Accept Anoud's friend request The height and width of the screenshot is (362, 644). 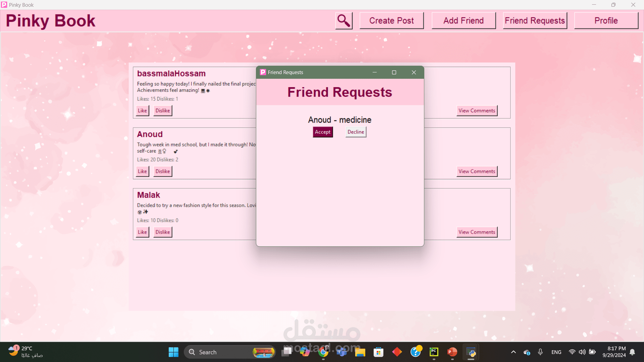pos(322,132)
